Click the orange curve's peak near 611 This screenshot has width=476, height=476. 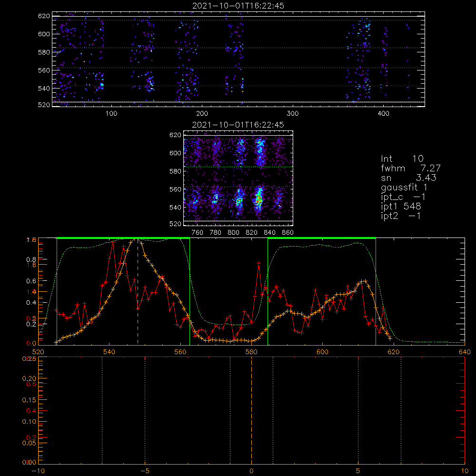[x=365, y=281]
